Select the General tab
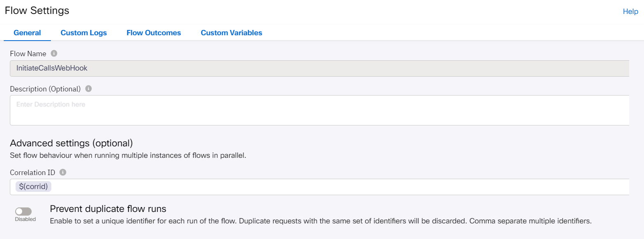 27,32
